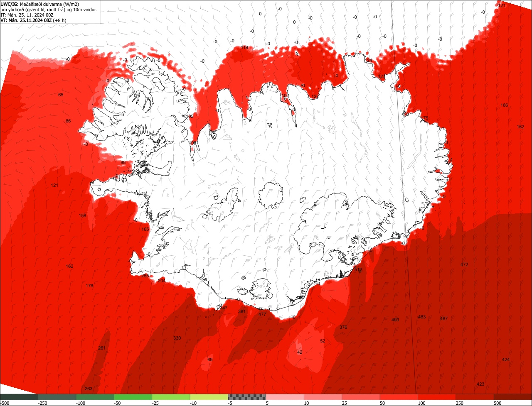Click the map value '52'

(323, 341)
